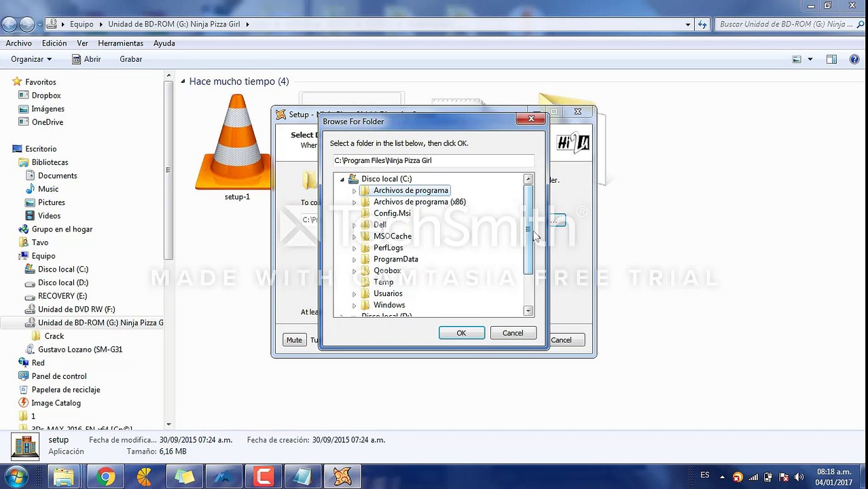Open the Ver menu
The width and height of the screenshot is (868, 489).
82,43
